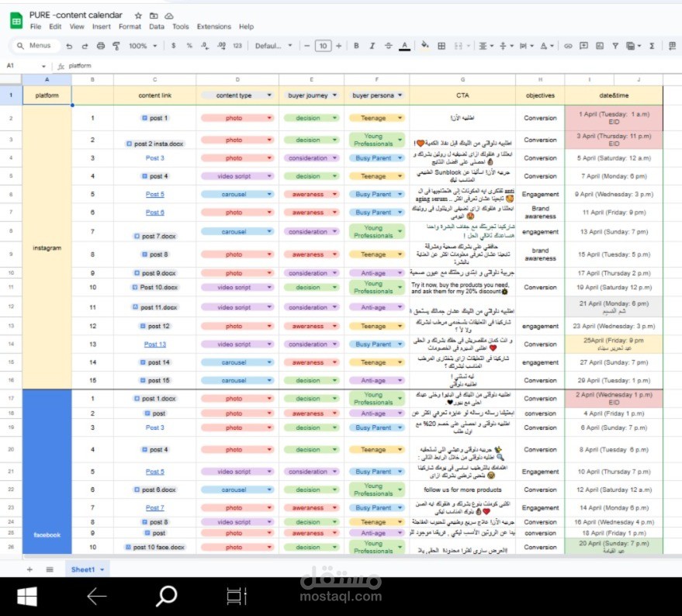Open the zoom 100% dropdown

pyautogui.click(x=143, y=46)
